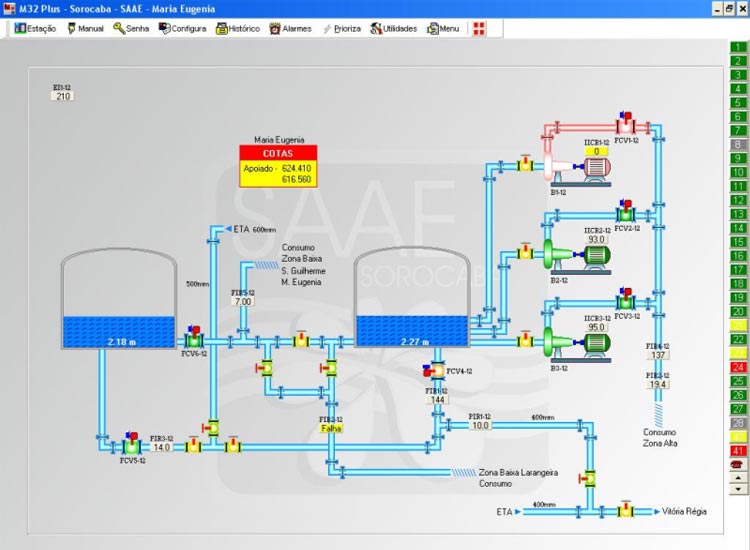Select the FCV6-12 control valve

pos(194,338)
